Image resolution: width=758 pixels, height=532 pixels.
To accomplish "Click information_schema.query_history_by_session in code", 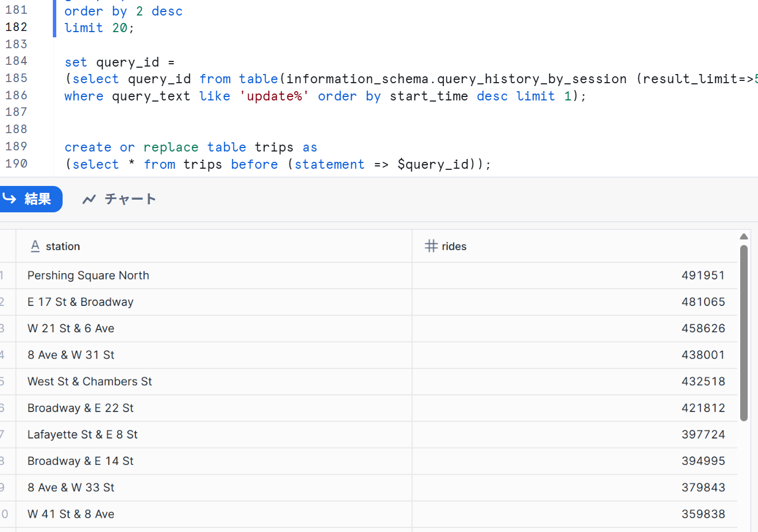I will coord(457,79).
